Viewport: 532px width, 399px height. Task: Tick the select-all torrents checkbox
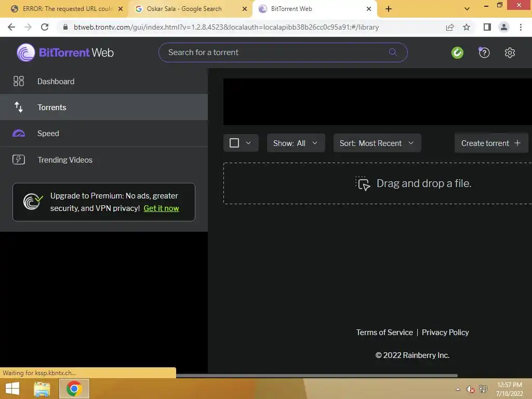pos(234,143)
